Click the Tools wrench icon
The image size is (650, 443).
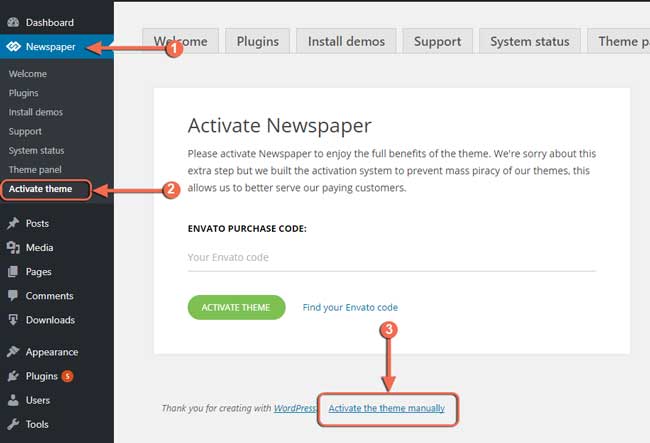13,424
